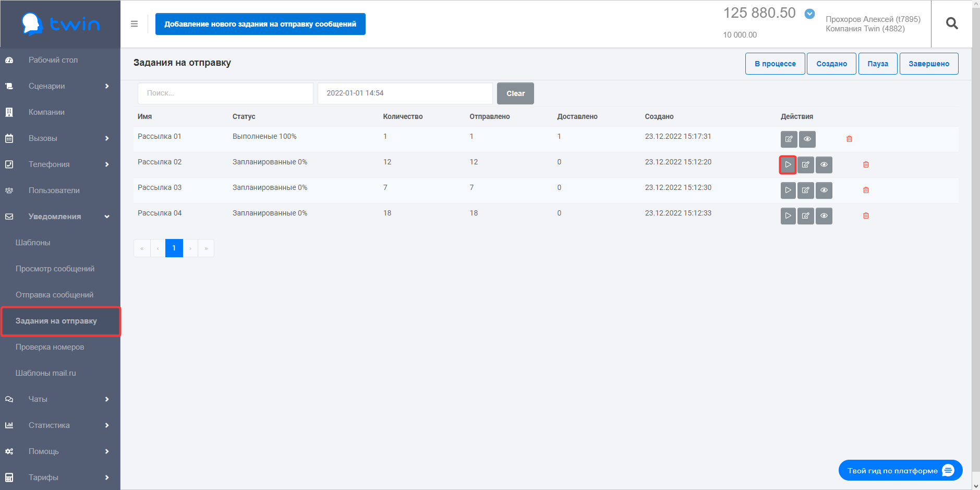Image resolution: width=980 pixels, height=490 pixels.
Task: Open Просмотр сообщений submenu item
Action: pos(60,269)
